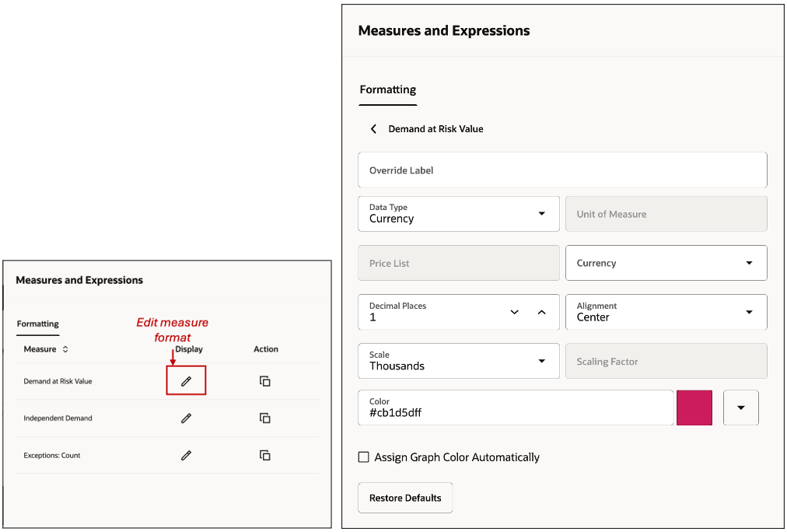Select the Formatting tab in right panel
Image resolution: width=787 pixels, height=532 pixels.
click(387, 89)
